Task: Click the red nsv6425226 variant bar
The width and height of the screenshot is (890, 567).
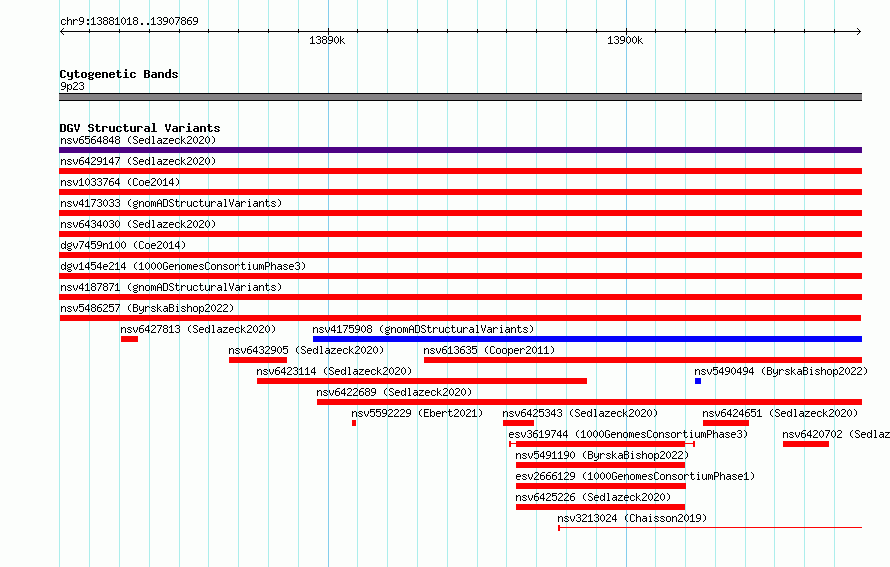Action: (x=601, y=507)
